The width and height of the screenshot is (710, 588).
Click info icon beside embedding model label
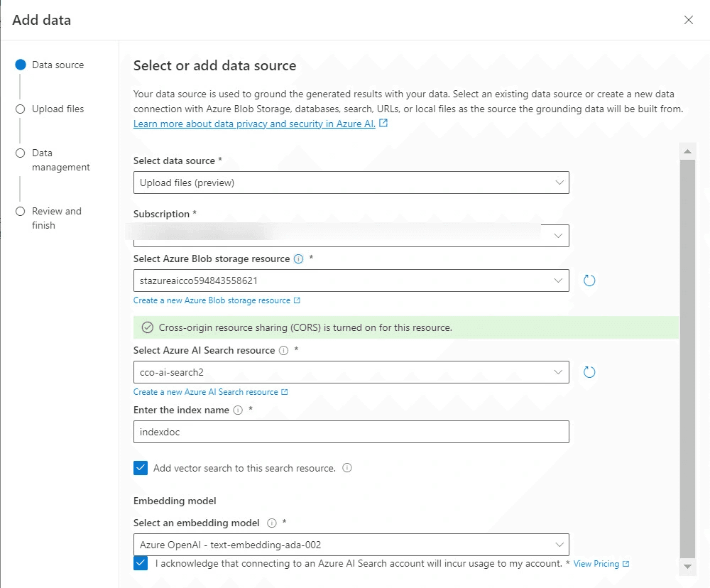point(271,523)
